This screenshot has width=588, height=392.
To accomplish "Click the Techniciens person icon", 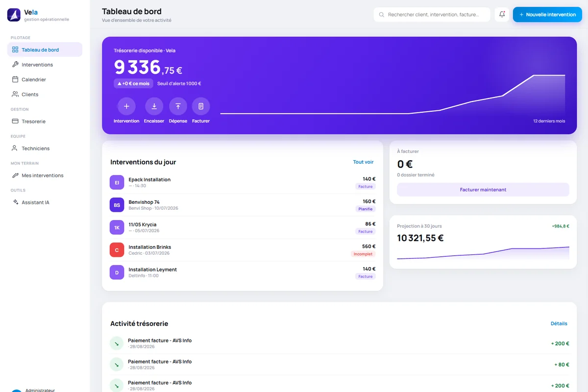I will pos(15,148).
